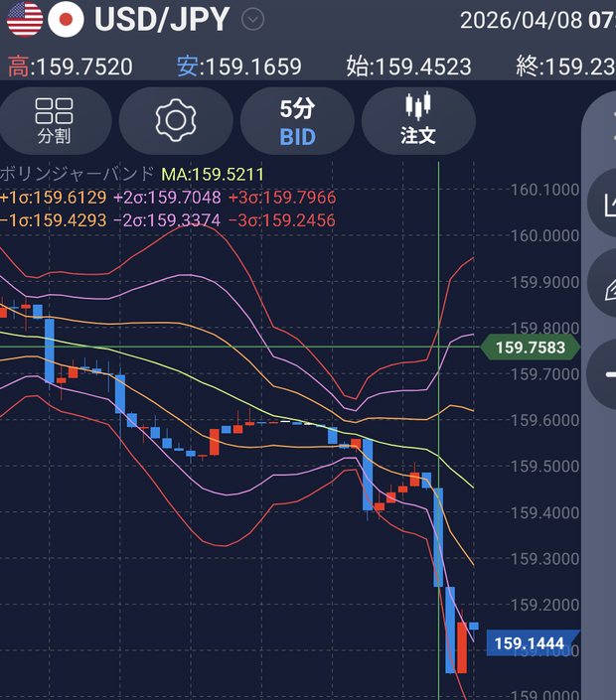Click the 160.0000 price axis label

(x=544, y=235)
